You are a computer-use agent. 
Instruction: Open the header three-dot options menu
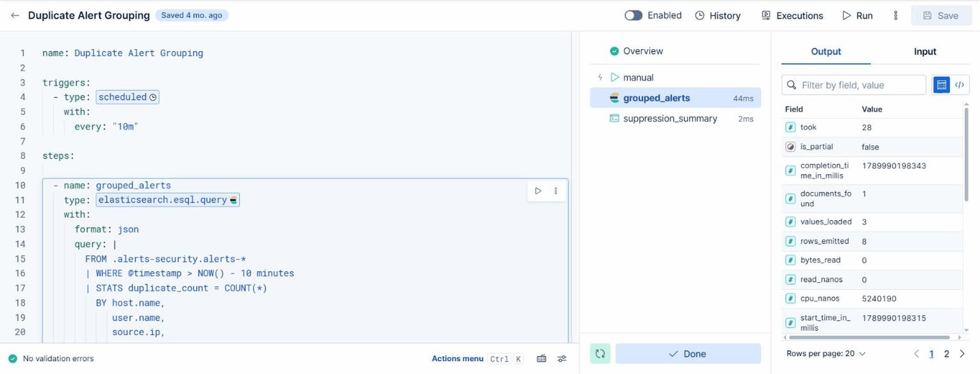click(x=895, y=15)
